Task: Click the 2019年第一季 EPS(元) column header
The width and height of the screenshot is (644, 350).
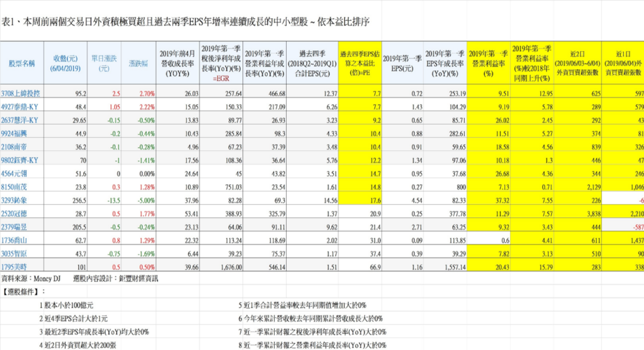Action: (x=402, y=63)
